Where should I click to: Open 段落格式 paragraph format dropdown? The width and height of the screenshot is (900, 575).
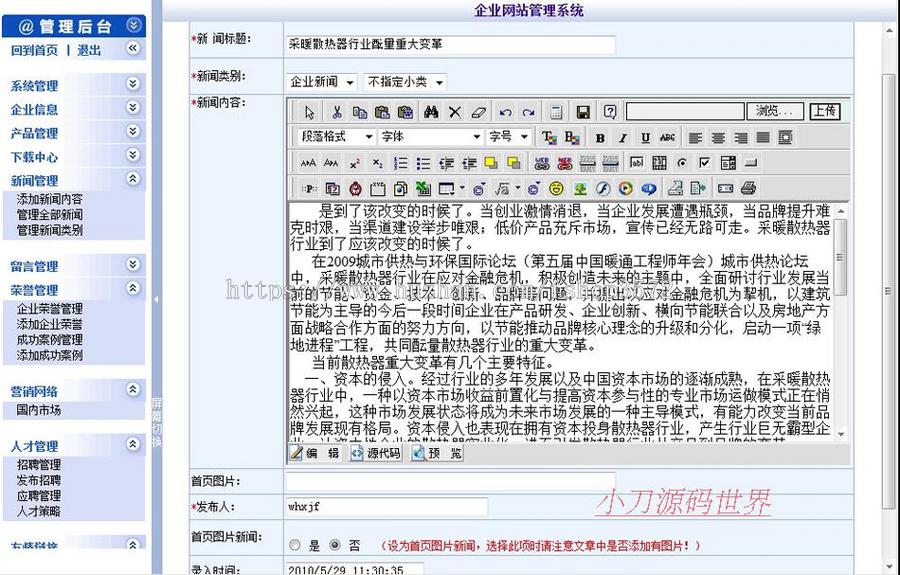336,137
